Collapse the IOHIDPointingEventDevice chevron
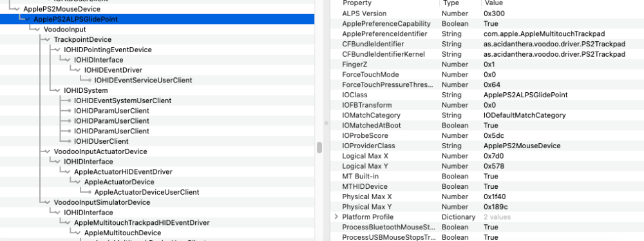 click(x=57, y=50)
